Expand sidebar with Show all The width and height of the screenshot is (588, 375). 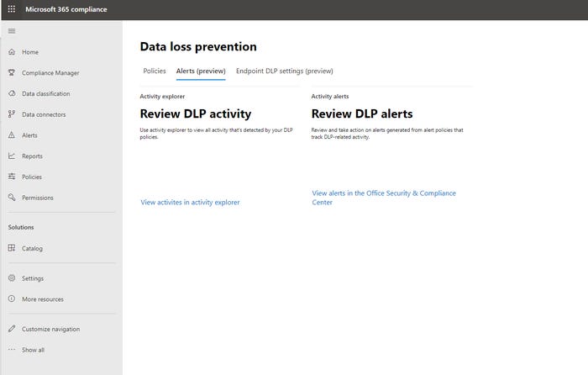point(33,350)
